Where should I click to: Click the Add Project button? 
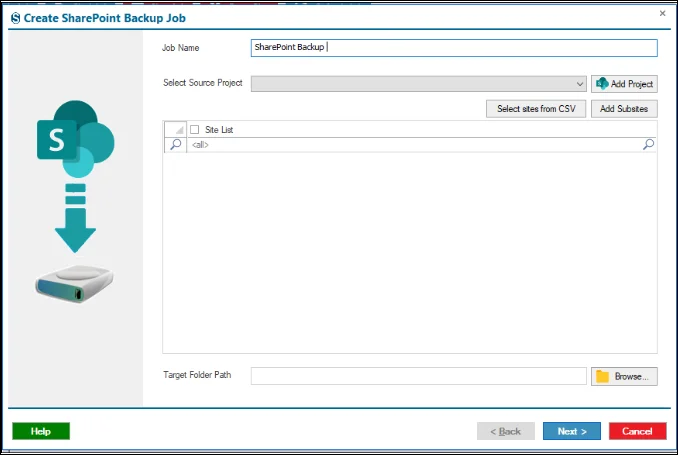(x=624, y=84)
